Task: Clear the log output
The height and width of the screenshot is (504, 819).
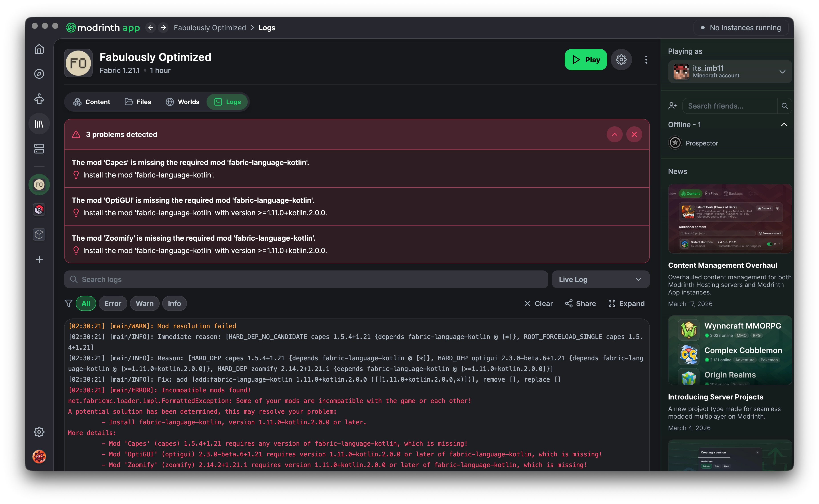Action: 538,303
